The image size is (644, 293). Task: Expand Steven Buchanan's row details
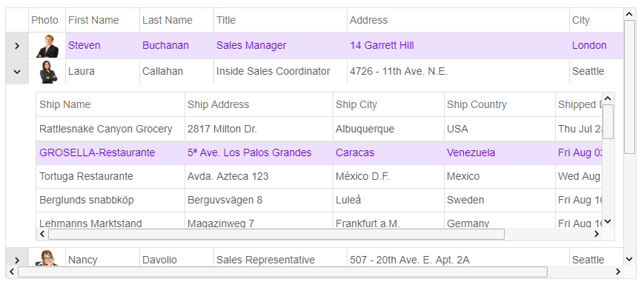click(x=17, y=46)
